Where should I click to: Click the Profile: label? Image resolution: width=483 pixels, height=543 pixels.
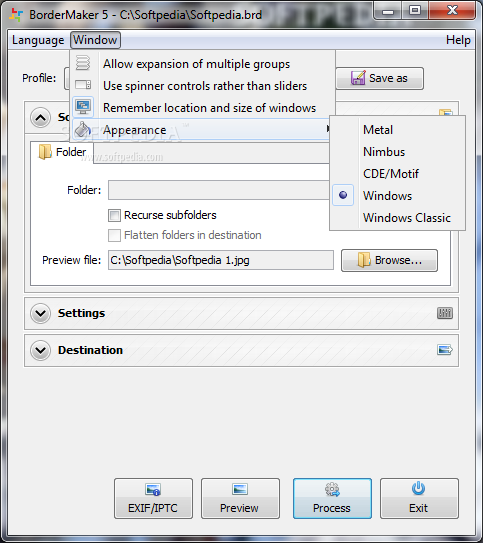point(39,78)
